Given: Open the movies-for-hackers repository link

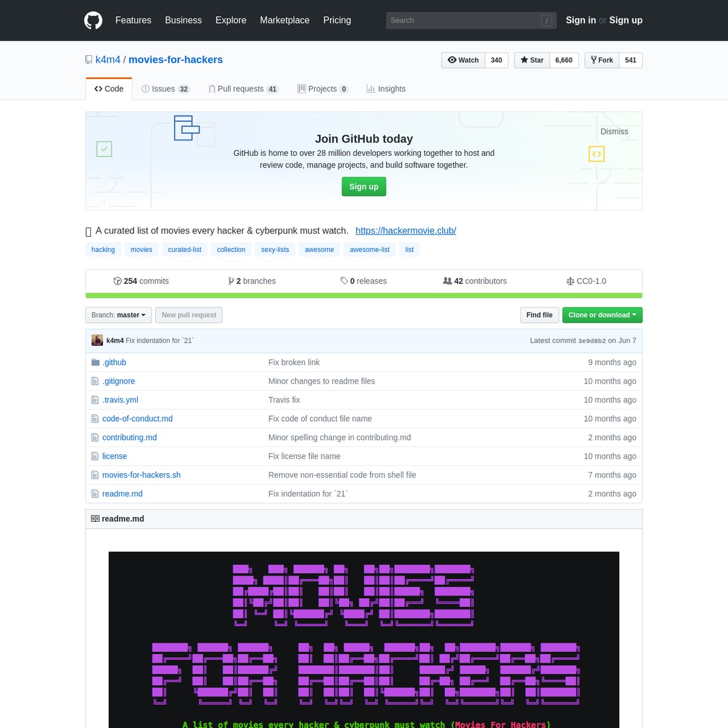Looking at the screenshot, I should point(175,59).
